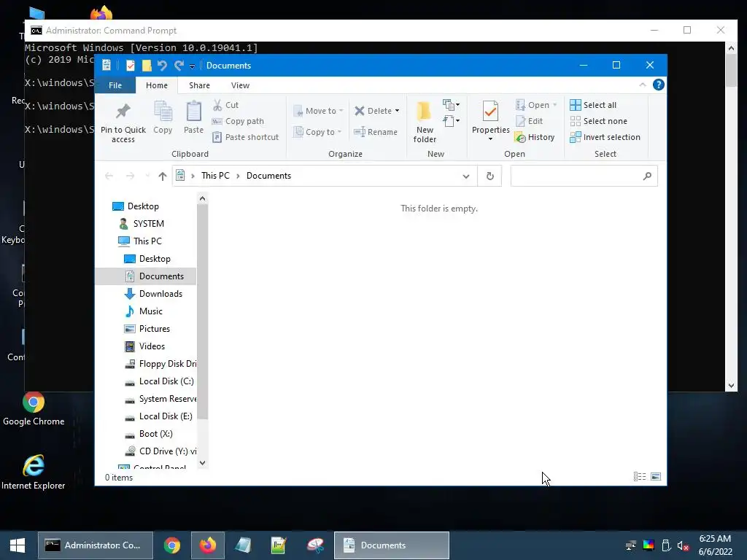Switch to Administrator Command Prompt taskbar button
This screenshot has height=560, width=747.
96,545
